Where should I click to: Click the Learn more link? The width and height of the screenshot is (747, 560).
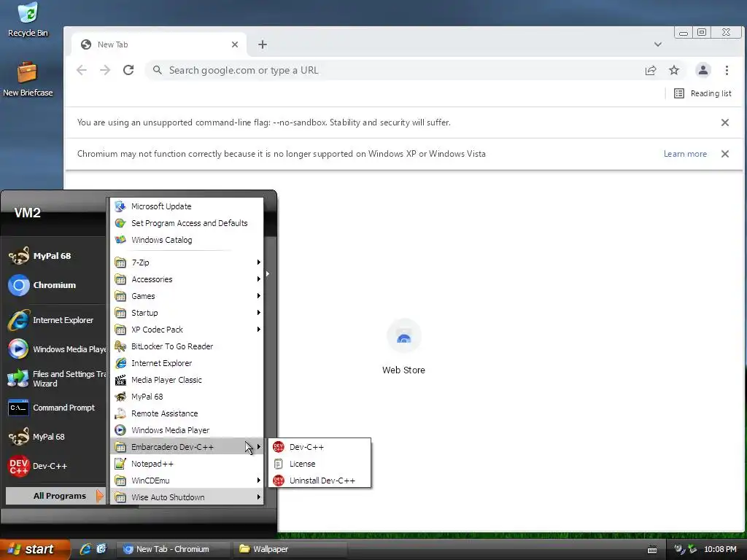coord(685,154)
